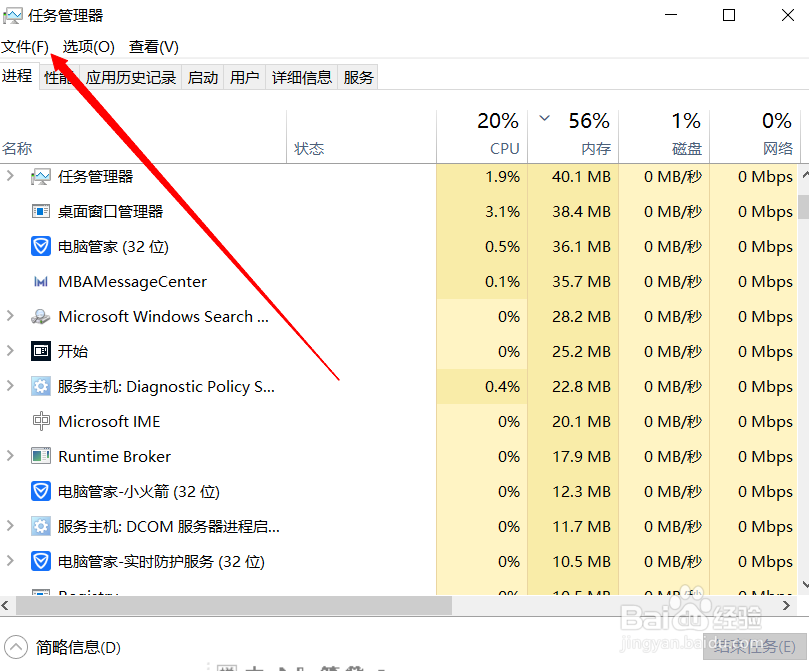Switch to the 详细信息 tab
The width and height of the screenshot is (809, 671).
coord(302,77)
